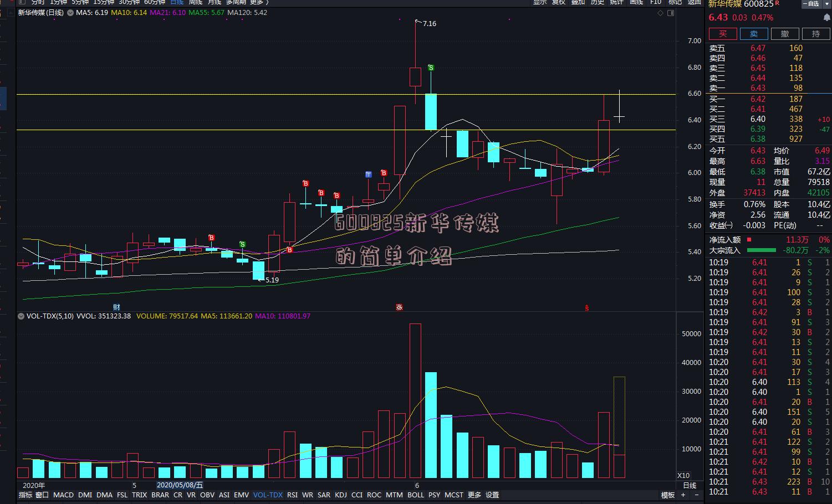The height and width of the screenshot is (504, 832).
Task: Click the red 涨 marker below the price chart
Action: (x=399, y=307)
